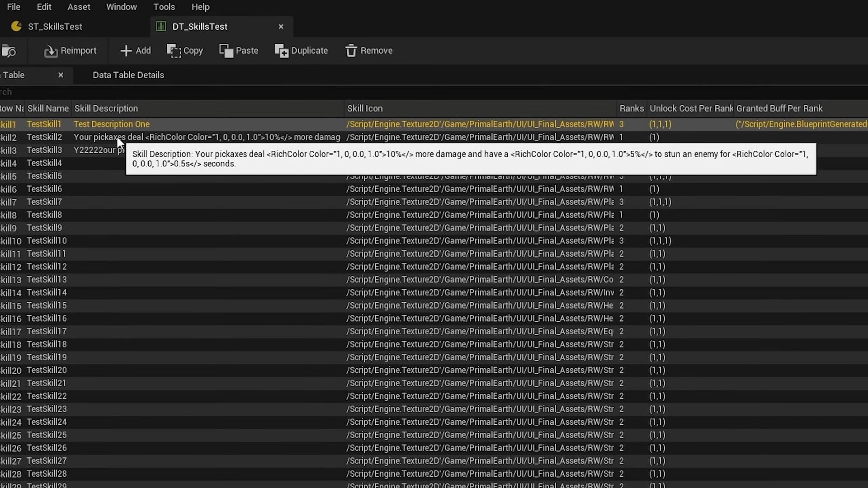Select the TestSkill8 name cell
The image size is (868, 488).
coord(44,215)
